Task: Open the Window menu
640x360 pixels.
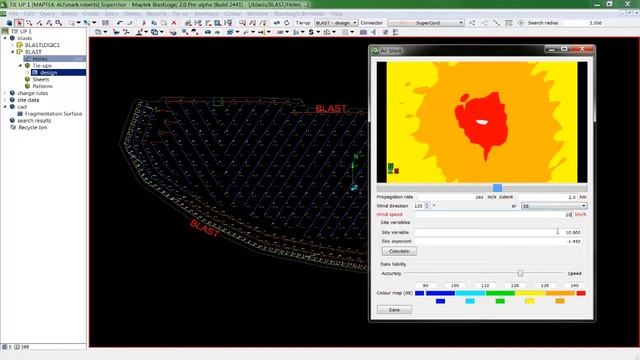Action: pyautogui.click(x=258, y=14)
